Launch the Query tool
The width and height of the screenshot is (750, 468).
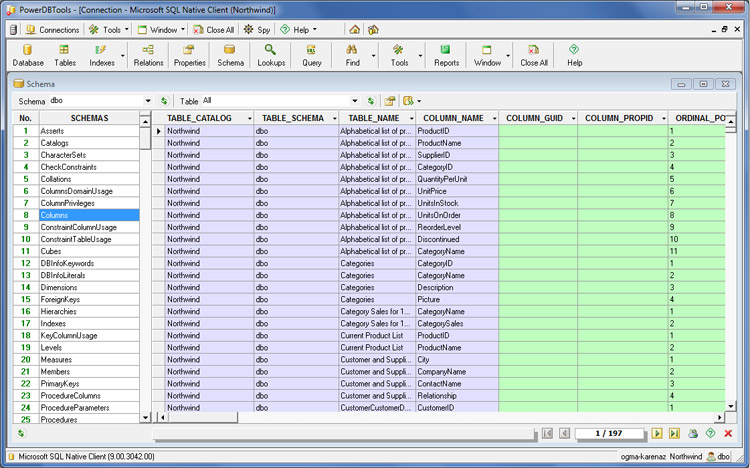(312, 54)
